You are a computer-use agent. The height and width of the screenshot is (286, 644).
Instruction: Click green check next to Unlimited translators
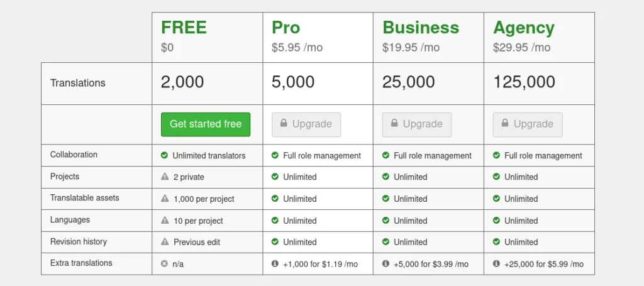[164, 155]
